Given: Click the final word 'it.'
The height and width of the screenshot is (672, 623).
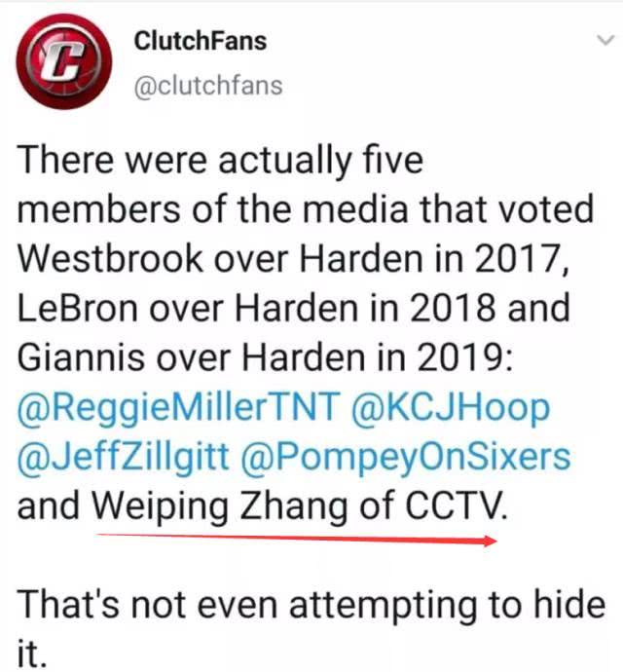Looking at the screenshot, I should pyautogui.click(x=32, y=653).
